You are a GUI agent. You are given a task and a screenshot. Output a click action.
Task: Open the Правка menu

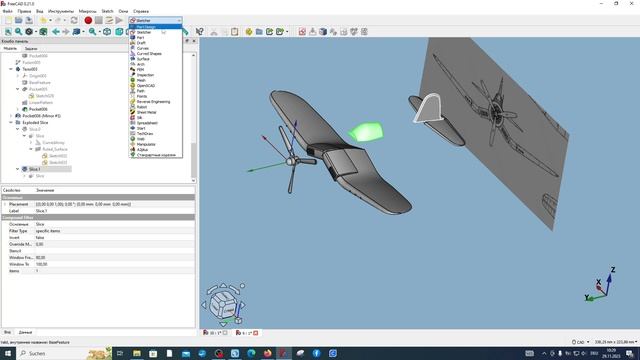24,11
